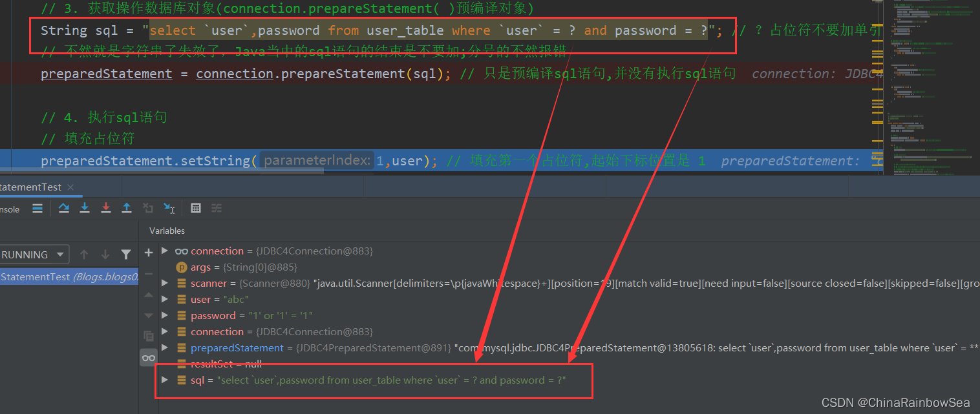Click the highlighted preparedStatement.setString line

point(442,160)
